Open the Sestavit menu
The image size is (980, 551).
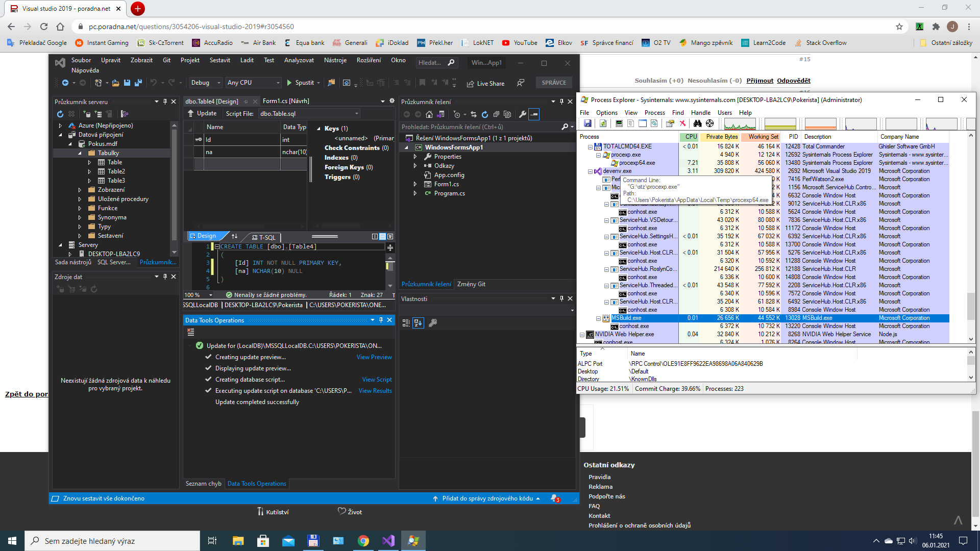pos(219,60)
